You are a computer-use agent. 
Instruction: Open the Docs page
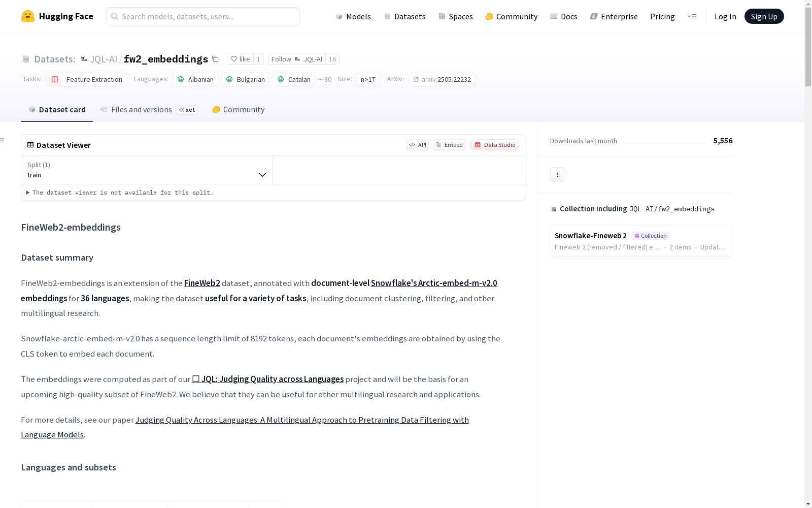coord(564,16)
